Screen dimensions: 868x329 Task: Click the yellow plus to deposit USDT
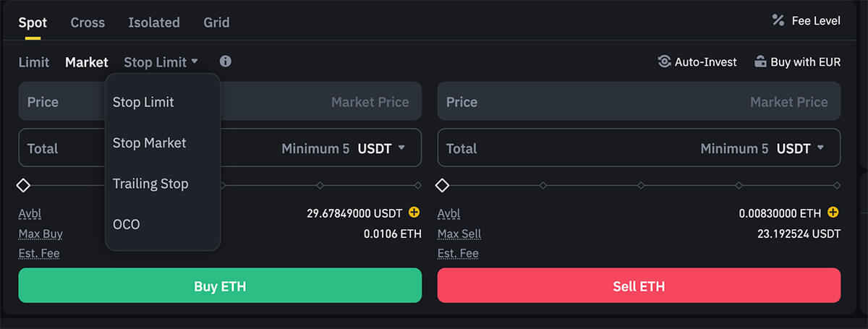414,213
